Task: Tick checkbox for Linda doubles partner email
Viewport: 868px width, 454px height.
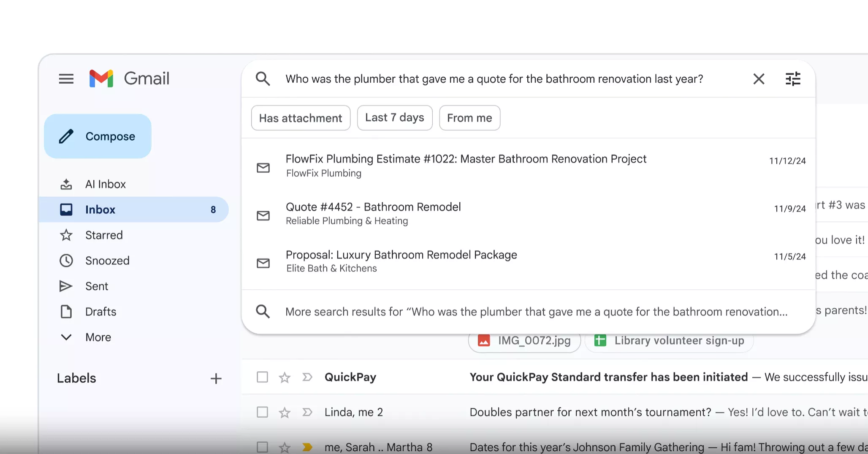Action: click(262, 412)
